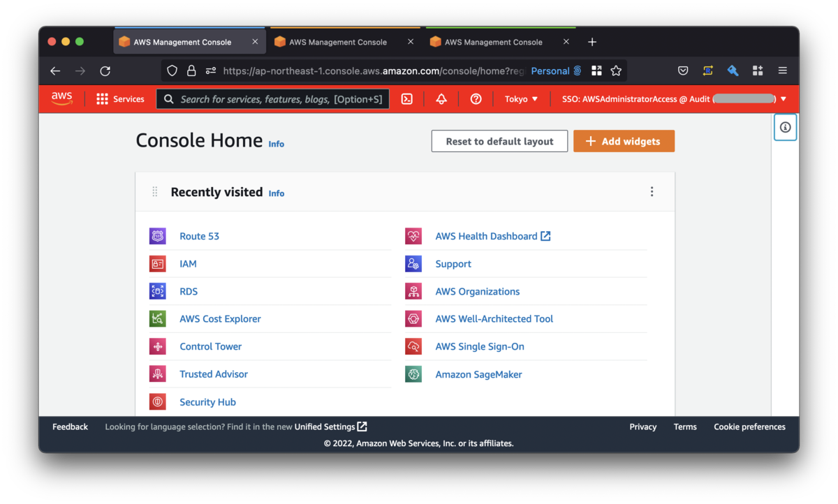Viewport: 838px width, 504px height.
Task: Reload the page in the browser
Action: (105, 71)
